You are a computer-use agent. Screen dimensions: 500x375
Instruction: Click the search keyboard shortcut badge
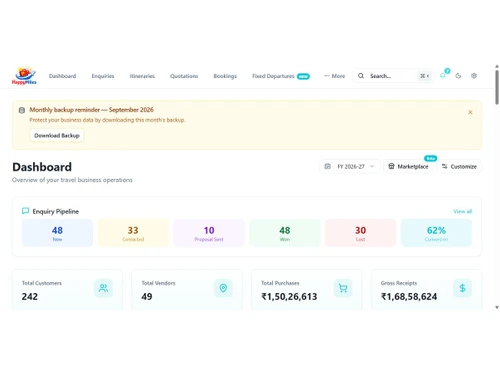pyautogui.click(x=424, y=76)
